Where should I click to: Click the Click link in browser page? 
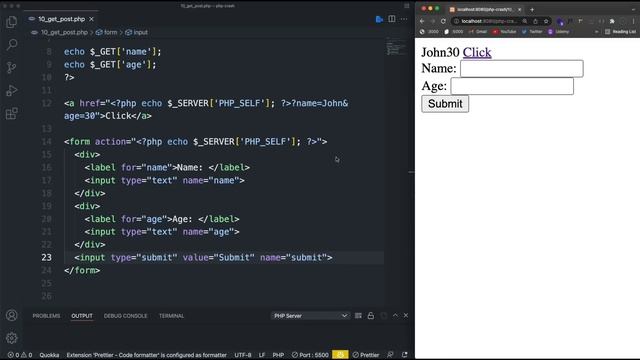(477, 52)
